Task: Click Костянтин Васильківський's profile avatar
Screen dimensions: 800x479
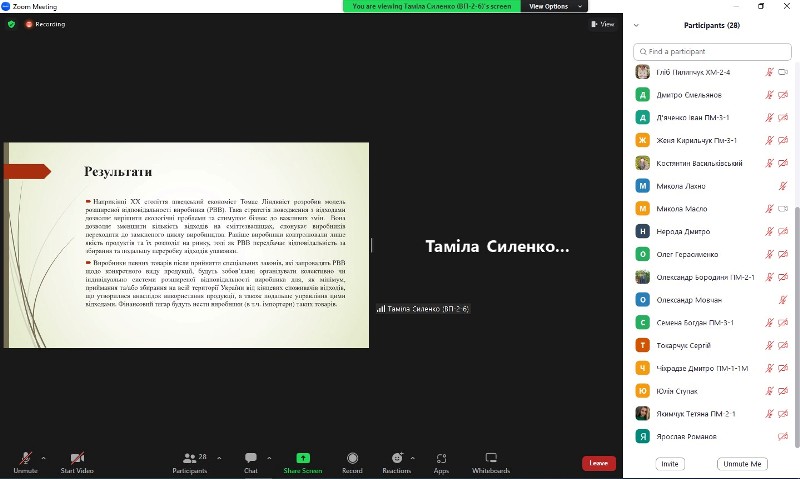Action: coord(642,163)
